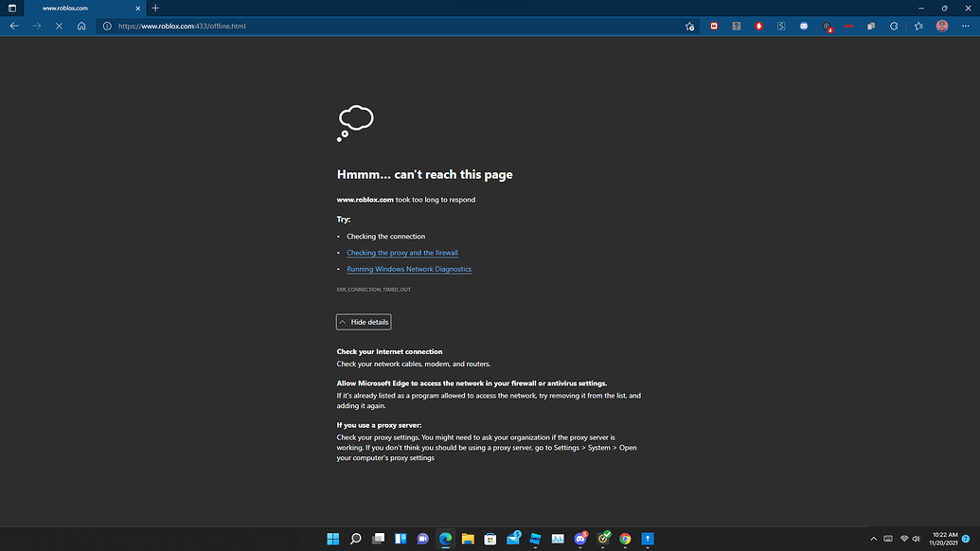Click 'Check your Internet connection' heading

pos(389,352)
